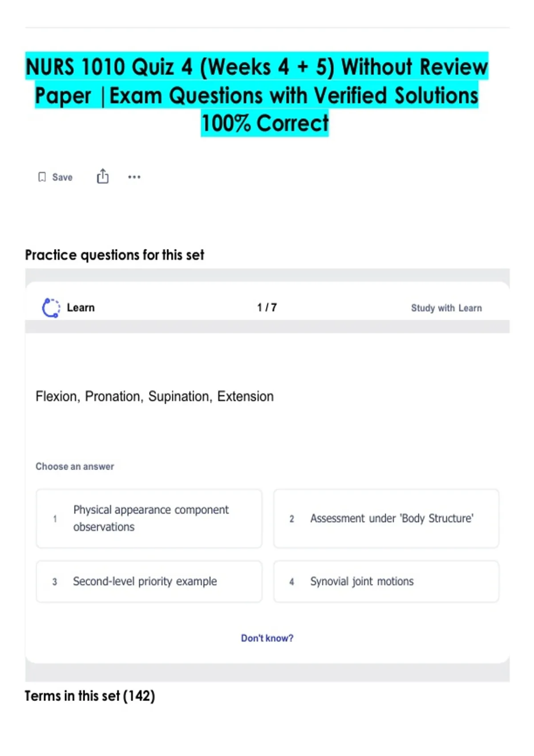Select answer 'Synovial joint motions'
534x756 pixels.
point(386,581)
